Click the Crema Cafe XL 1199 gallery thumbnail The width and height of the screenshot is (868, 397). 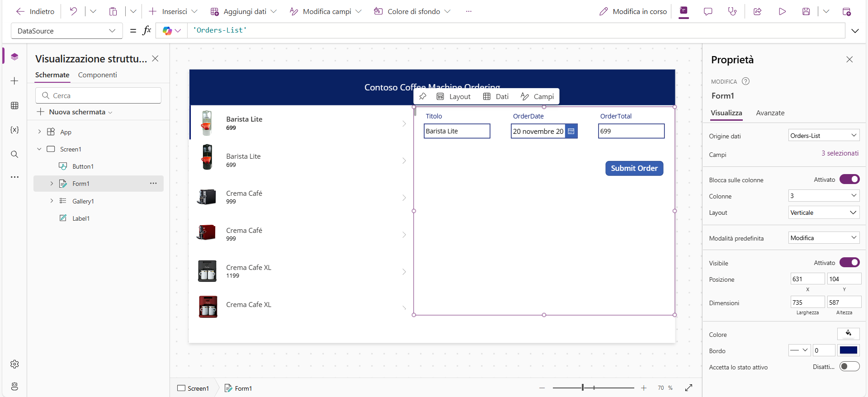point(208,271)
